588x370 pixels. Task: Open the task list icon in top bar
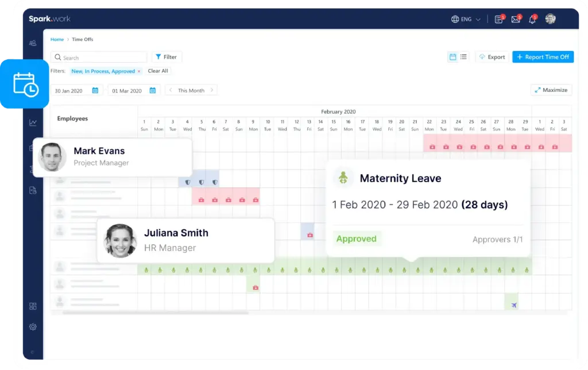[x=499, y=20]
